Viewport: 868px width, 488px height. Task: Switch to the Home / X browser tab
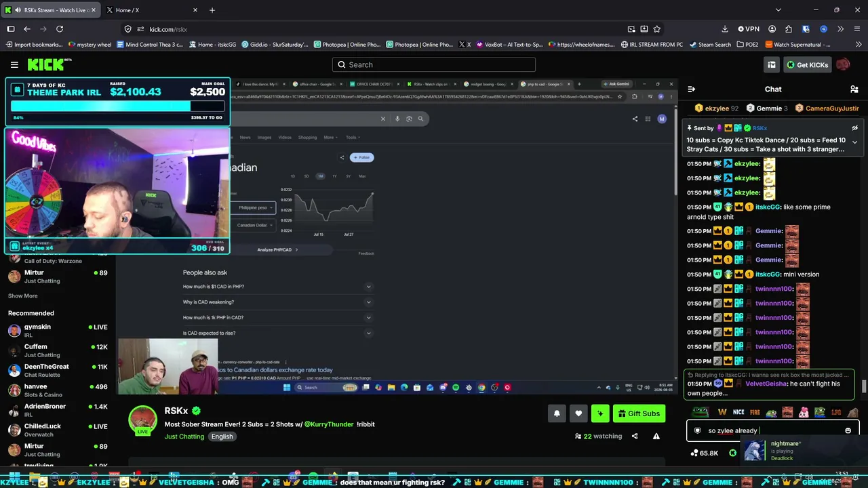153,10
